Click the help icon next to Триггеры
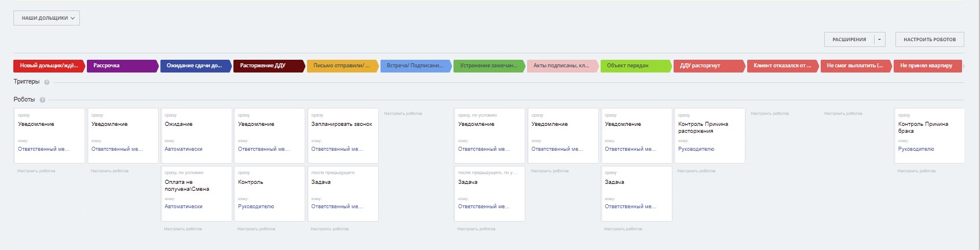This screenshot has width=980, height=250. pos(47,82)
